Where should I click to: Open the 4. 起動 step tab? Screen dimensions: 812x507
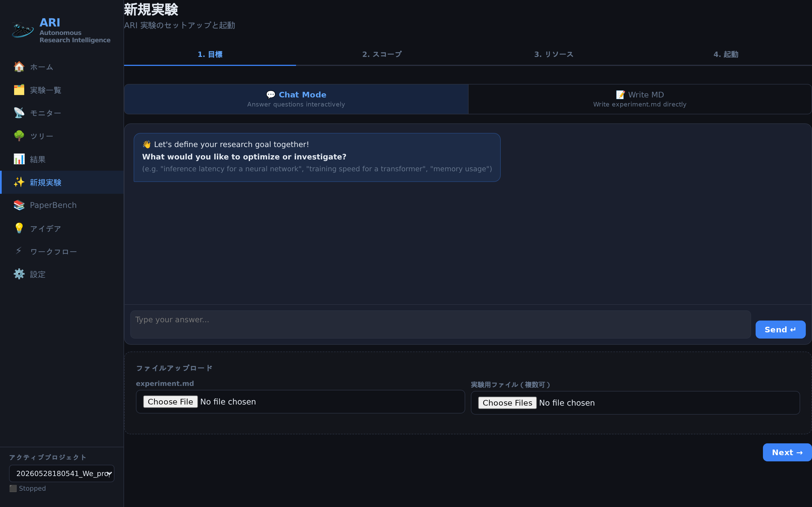click(x=726, y=54)
